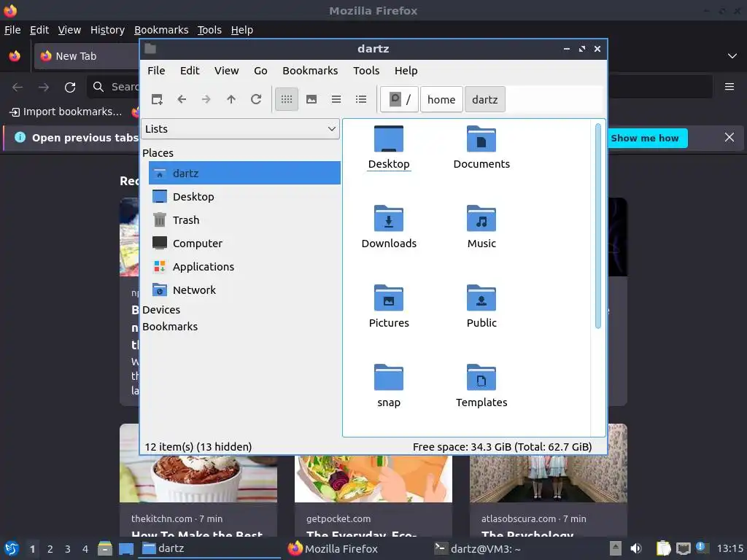
Task: Select the snap folder icon
Action: pos(389,386)
